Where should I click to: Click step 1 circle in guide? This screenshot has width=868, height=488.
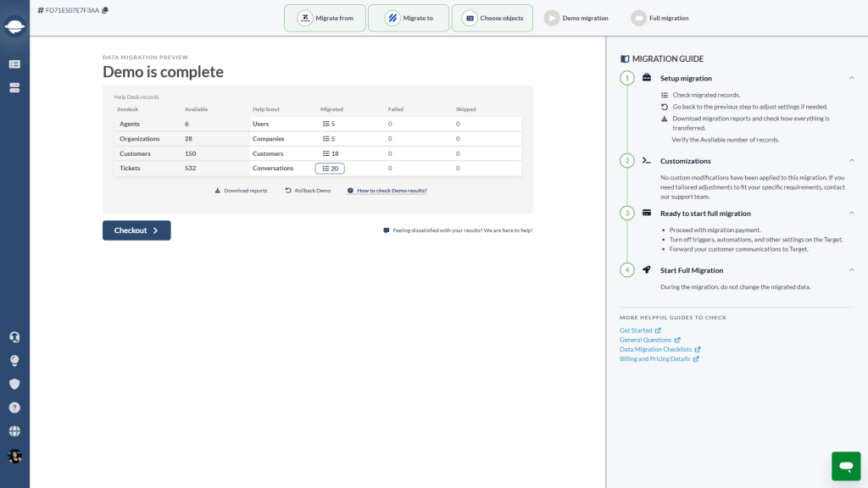(x=627, y=78)
